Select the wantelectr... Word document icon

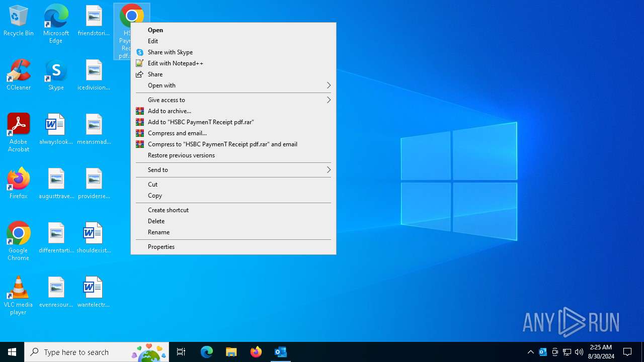[x=94, y=293]
